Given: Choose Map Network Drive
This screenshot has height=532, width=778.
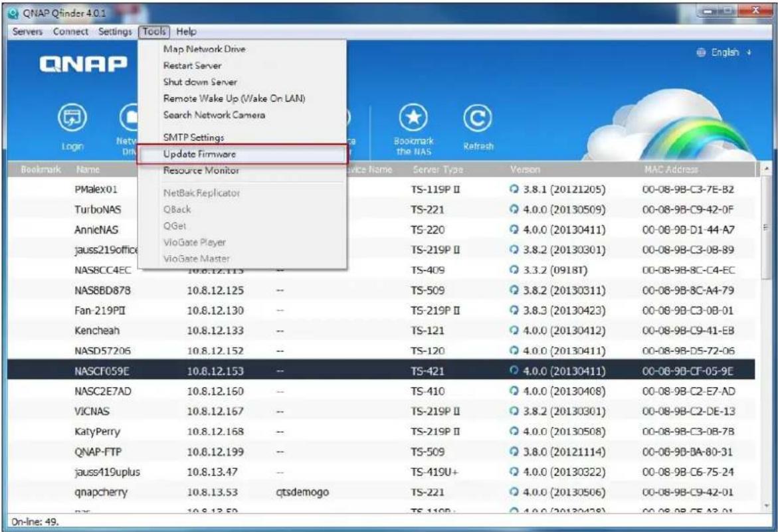Looking at the screenshot, I should tap(242, 48).
